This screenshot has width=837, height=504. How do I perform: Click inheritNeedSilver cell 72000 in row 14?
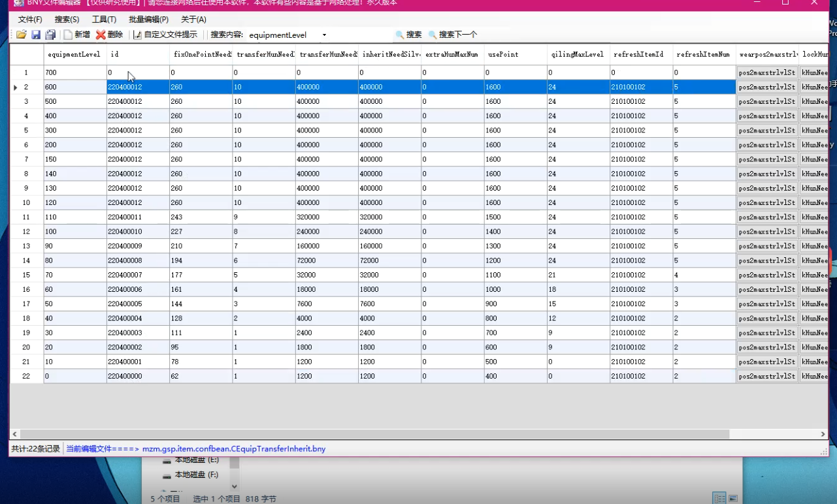pyautogui.click(x=389, y=260)
